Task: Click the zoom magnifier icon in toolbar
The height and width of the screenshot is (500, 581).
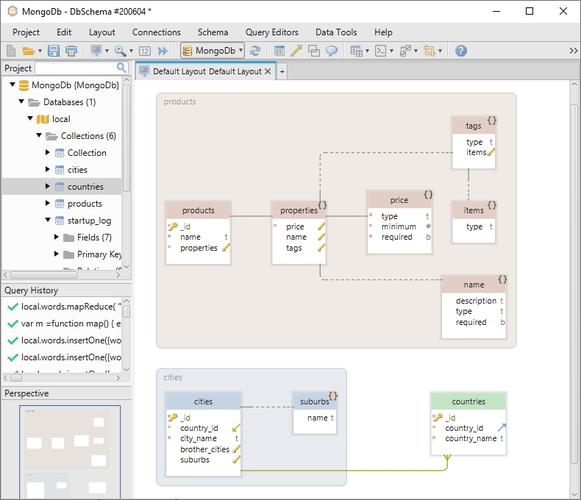Action: [x=120, y=51]
